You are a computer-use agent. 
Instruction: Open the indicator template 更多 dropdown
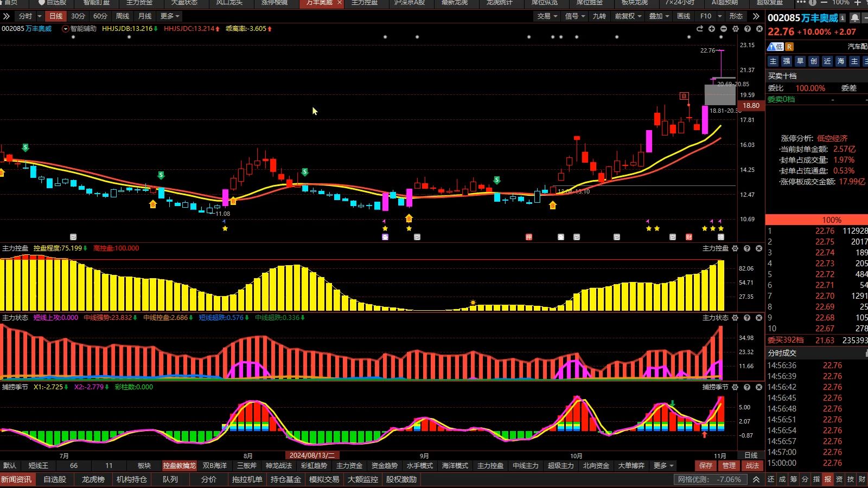[x=663, y=466]
